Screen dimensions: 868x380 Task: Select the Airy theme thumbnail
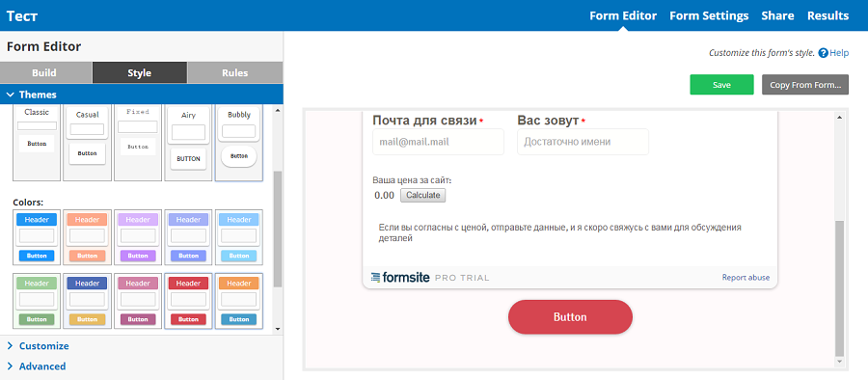pyautogui.click(x=188, y=143)
